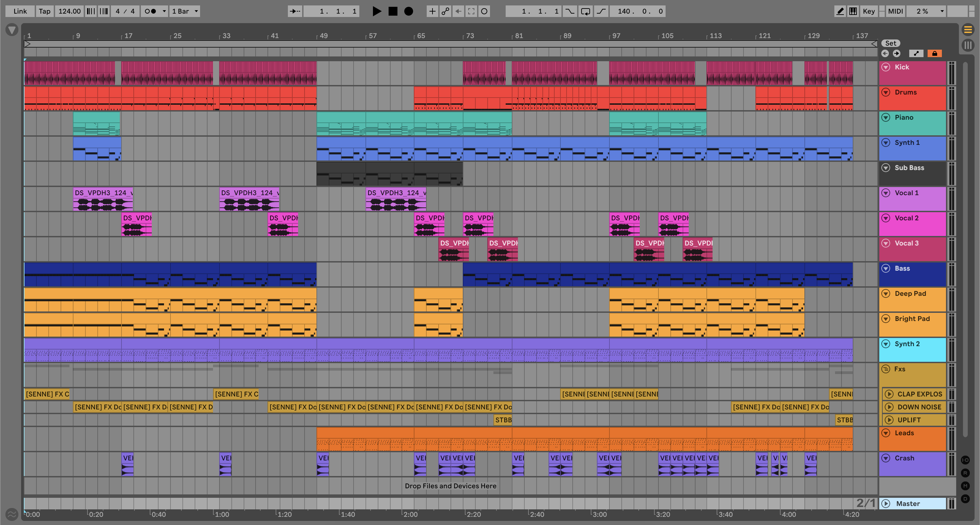
Task: Select the Deep Pad track header
Action: 912,299
